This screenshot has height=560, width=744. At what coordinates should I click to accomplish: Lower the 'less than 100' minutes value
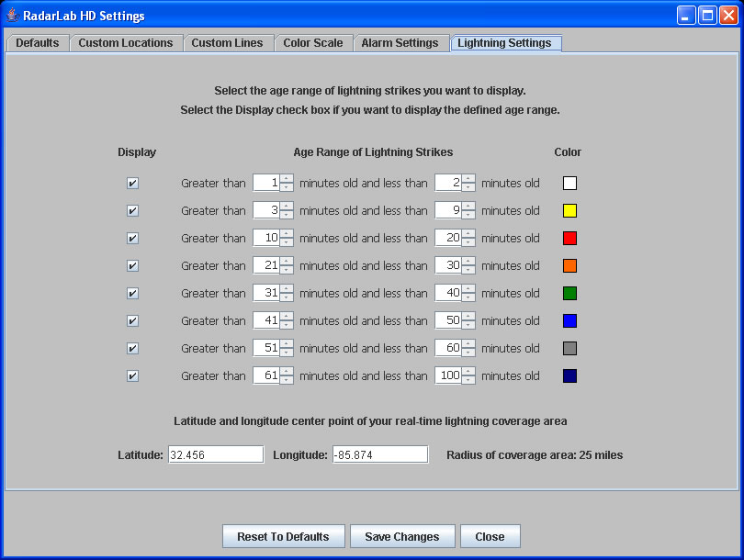(x=468, y=380)
